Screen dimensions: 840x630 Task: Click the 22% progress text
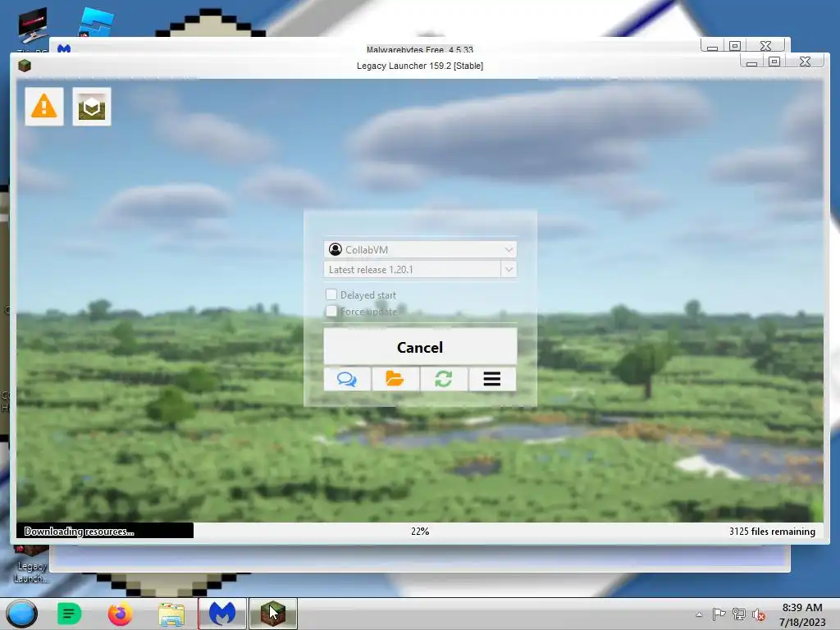click(420, 532)
